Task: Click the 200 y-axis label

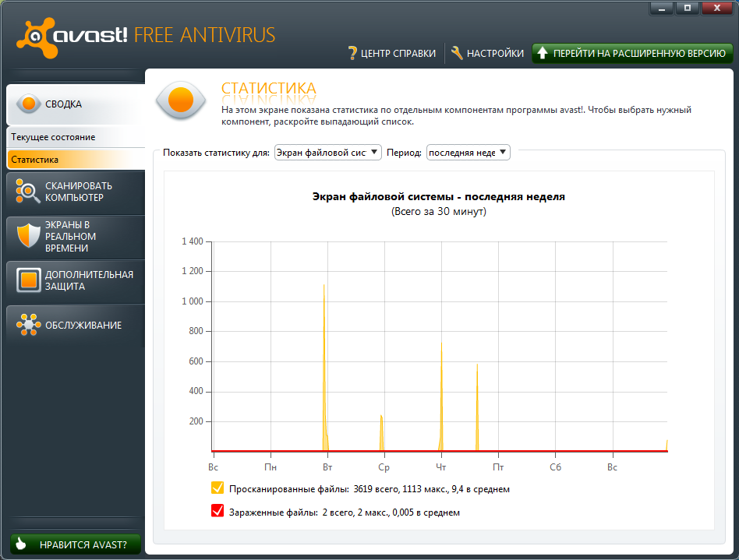Action: tap(196, 421)
